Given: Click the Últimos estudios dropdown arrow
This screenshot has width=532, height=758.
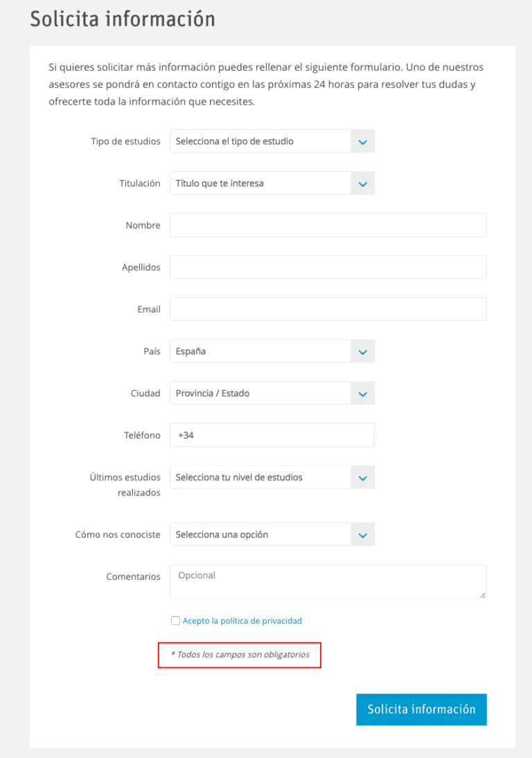Looking at the screenshot, I should coord(362,477).
